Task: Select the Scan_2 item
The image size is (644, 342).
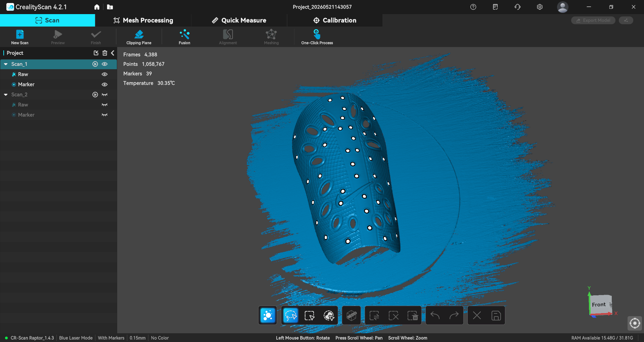Action: tap(58, 95)
